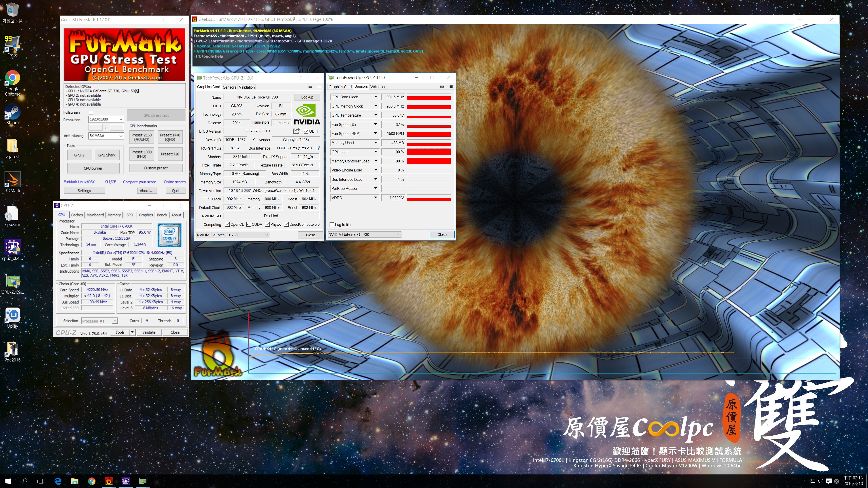Viewport: 868px width, 488px height.
Task: Expand the VDDC sensor dropdown
Action: pyautogui.click(x=375, y=198)
